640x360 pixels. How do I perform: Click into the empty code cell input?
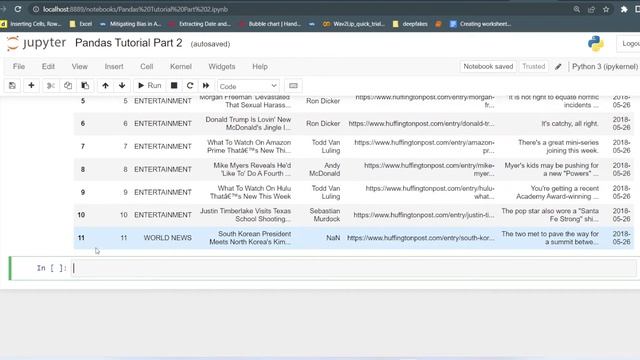[353, 268]
